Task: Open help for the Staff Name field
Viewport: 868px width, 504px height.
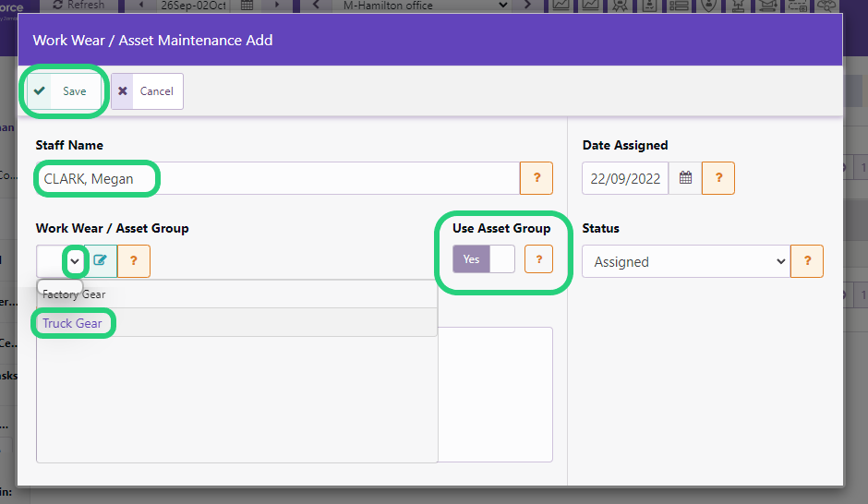Action: tap(536, 178)
